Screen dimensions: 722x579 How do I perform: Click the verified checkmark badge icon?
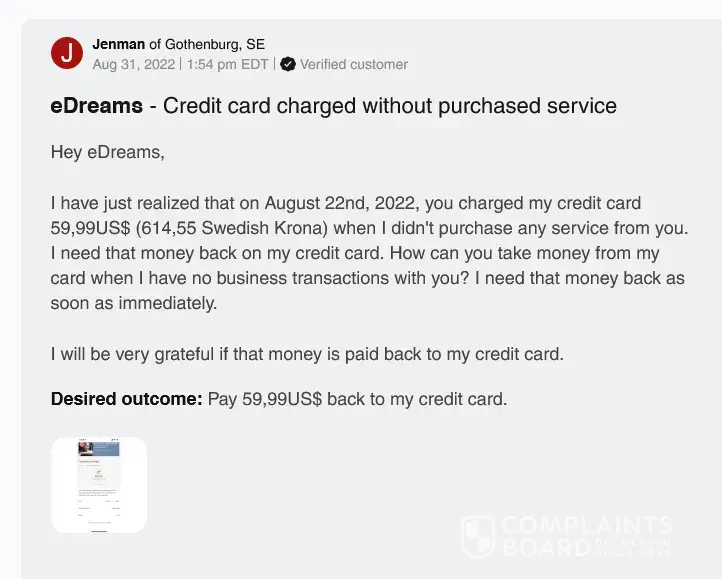(x=288, y=64)
